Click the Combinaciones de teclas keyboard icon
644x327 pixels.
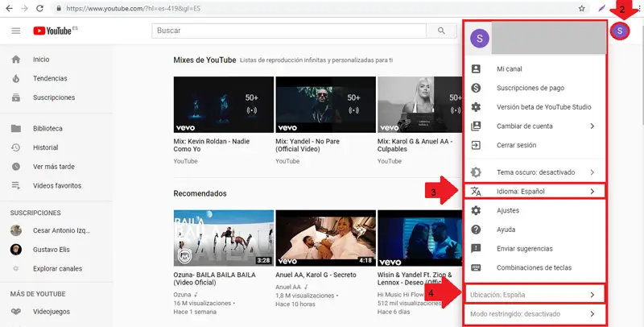point(476,268)
